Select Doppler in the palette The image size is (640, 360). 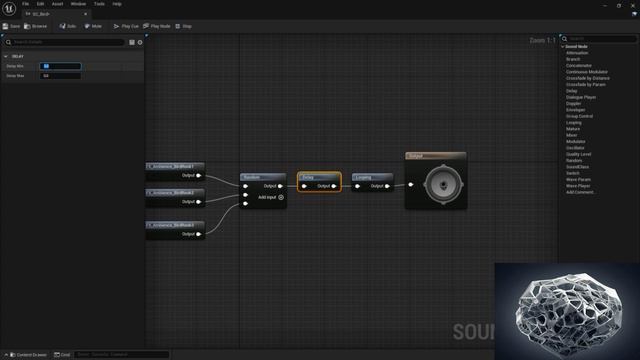(573, 103)
